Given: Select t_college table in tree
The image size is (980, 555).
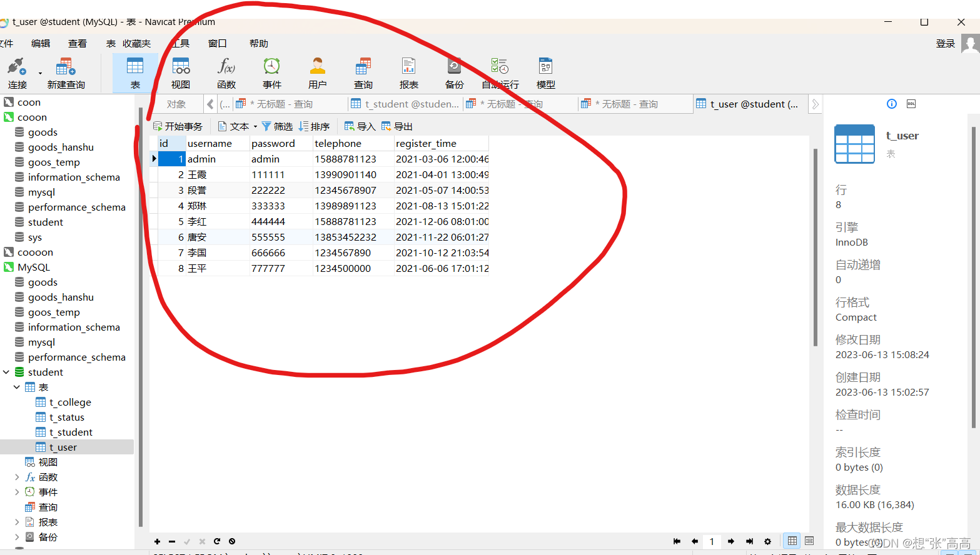Looking at the screenshot, I should [x=70, y=402].
